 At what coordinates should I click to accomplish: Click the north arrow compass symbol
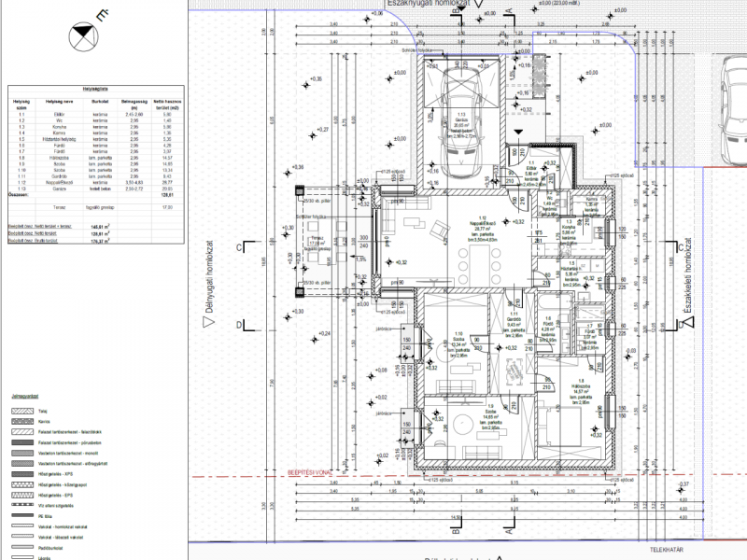click(84, 36)
